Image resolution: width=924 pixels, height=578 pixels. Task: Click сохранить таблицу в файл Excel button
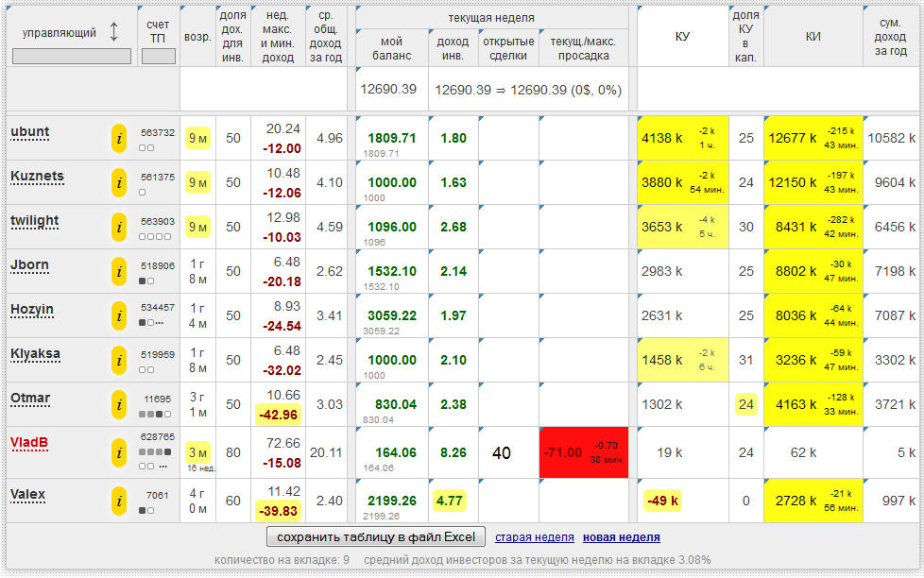pos(376,537)
